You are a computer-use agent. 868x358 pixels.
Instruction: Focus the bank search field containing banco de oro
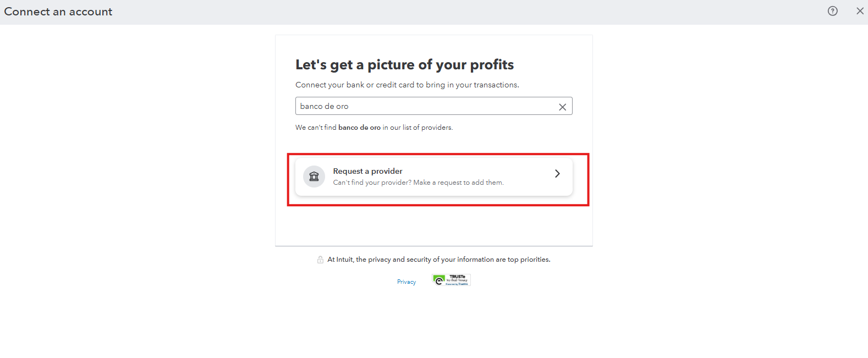[x=434, y=106]
